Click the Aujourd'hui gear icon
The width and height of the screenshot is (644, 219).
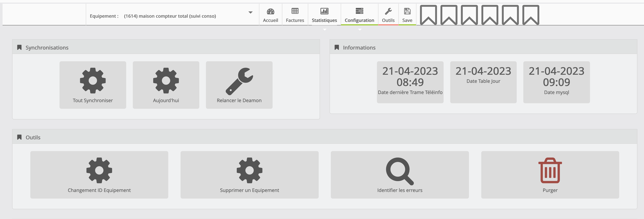166,80
